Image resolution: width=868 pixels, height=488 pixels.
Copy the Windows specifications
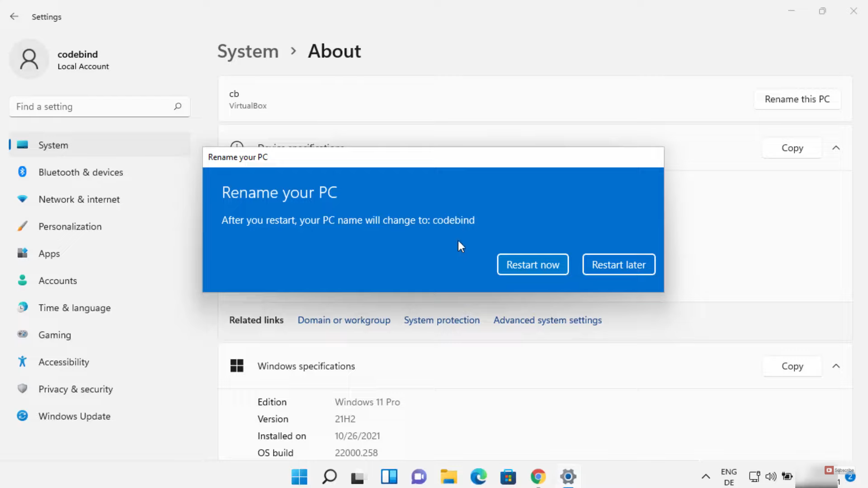(792, 366)
